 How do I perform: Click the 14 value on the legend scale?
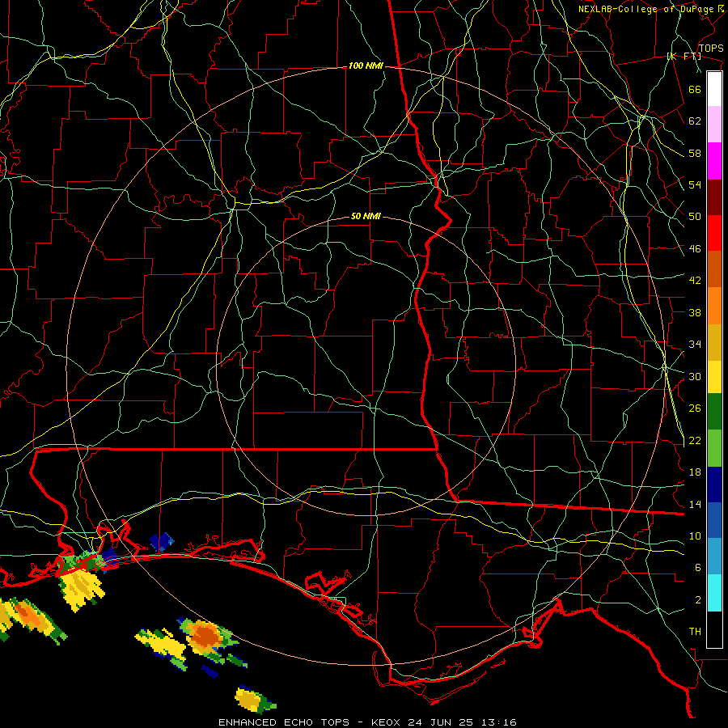[695, 504]
